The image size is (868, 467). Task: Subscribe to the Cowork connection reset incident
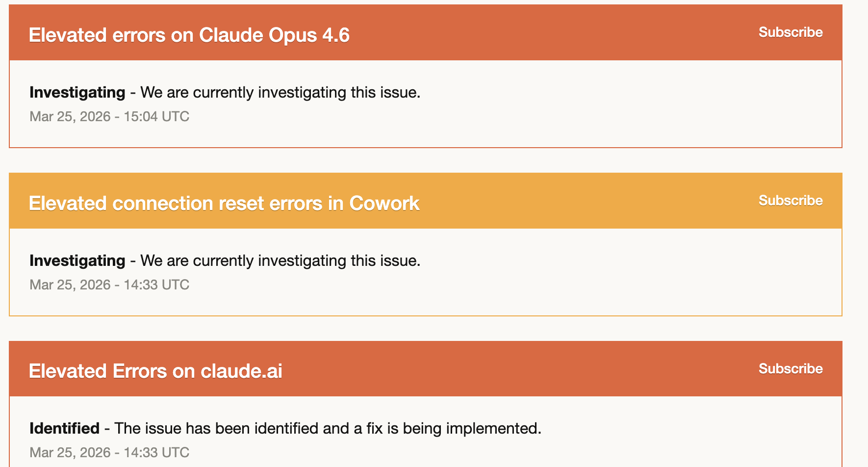pos(790,201)
